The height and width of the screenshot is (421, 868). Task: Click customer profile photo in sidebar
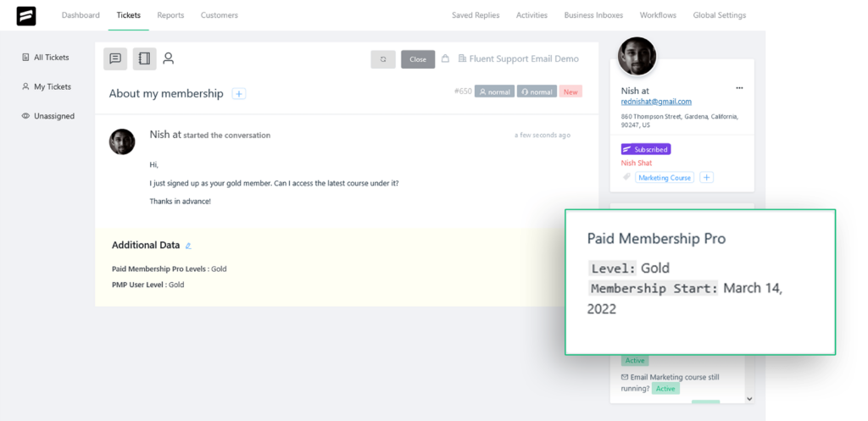[x=637, y=57]
